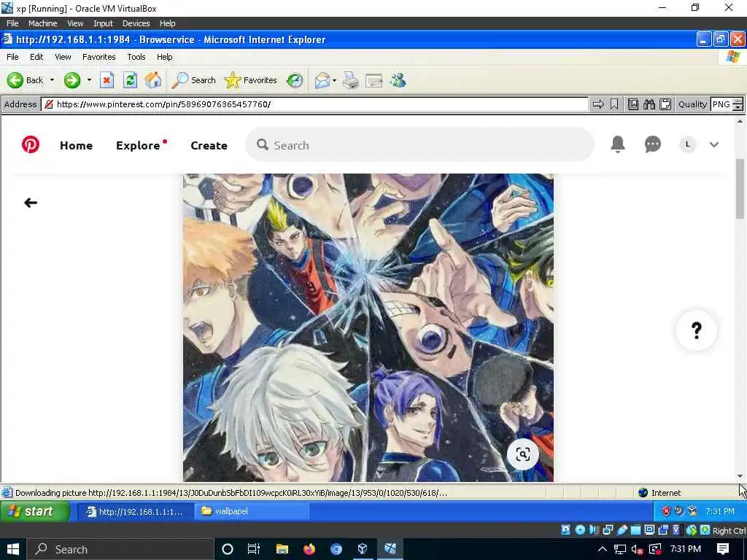Image resolution: width=747 pixels, height=560 pixels.
Task: Click the binoculars find icon
Action: coord(649,104)
